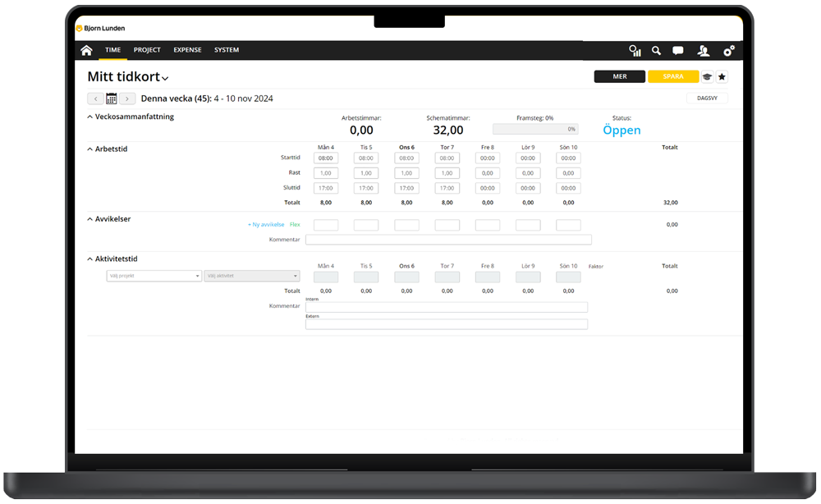Open the user profile icon

(704, 50)
